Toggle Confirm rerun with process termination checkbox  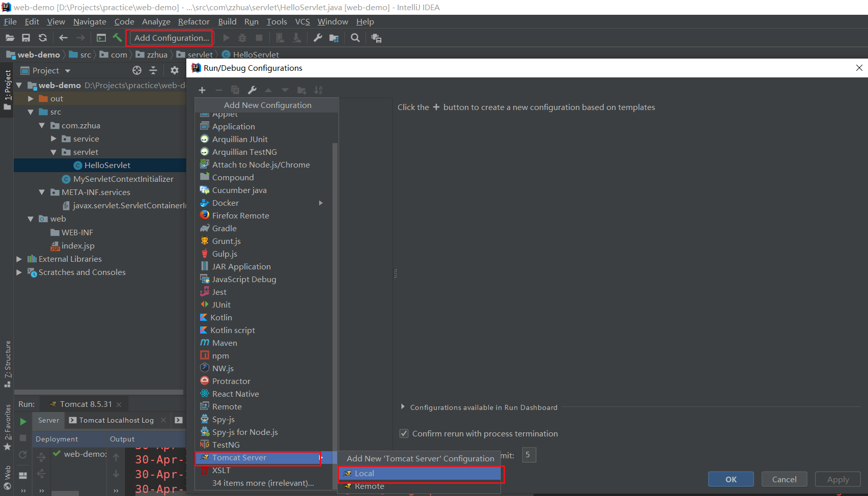click(404, 433)
